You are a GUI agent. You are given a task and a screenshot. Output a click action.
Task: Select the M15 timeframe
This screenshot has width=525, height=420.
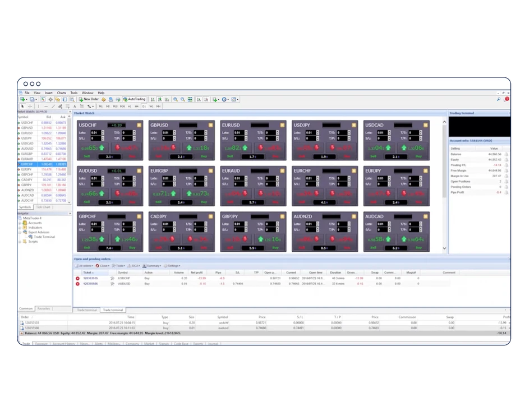tap(115, 107)
